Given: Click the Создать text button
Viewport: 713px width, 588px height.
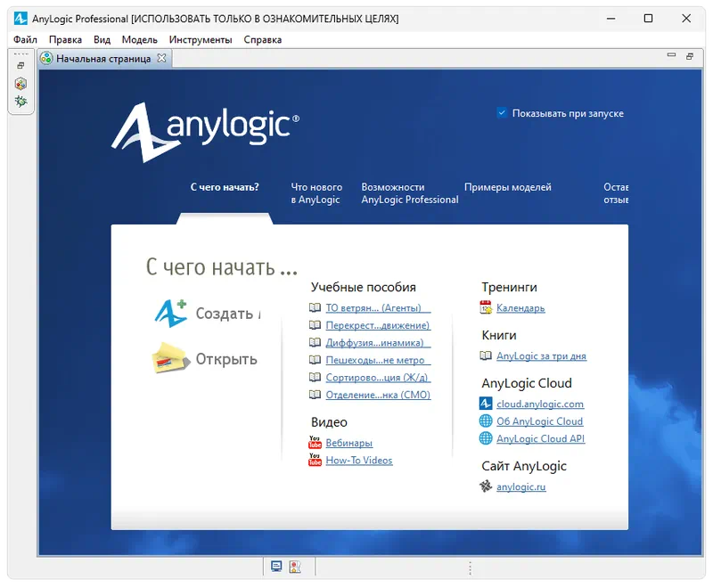Looking at the screenshot, I should point(228,313).
